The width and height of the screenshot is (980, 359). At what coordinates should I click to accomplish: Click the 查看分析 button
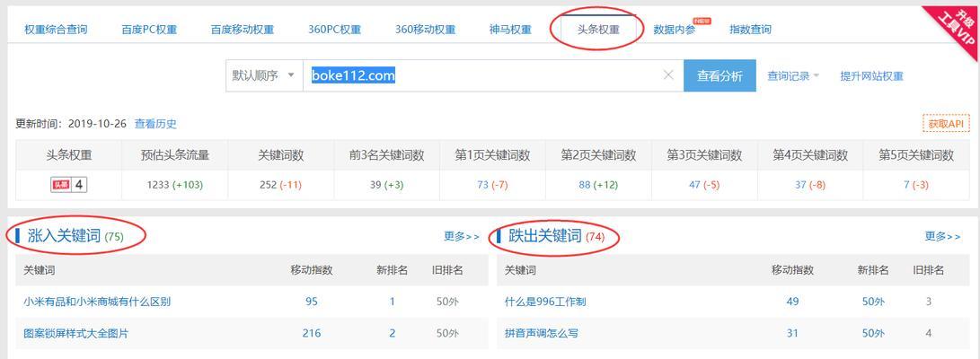[720, 75]
